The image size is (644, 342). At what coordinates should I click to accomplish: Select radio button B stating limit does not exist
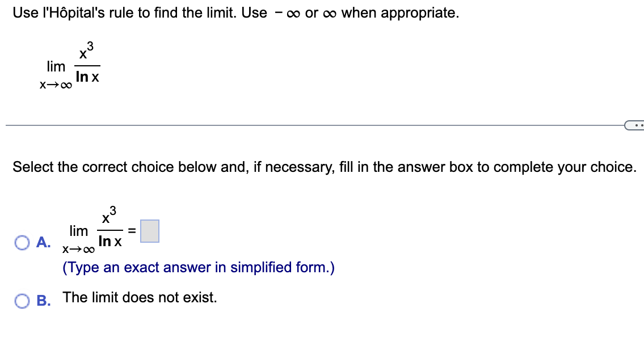22,301
